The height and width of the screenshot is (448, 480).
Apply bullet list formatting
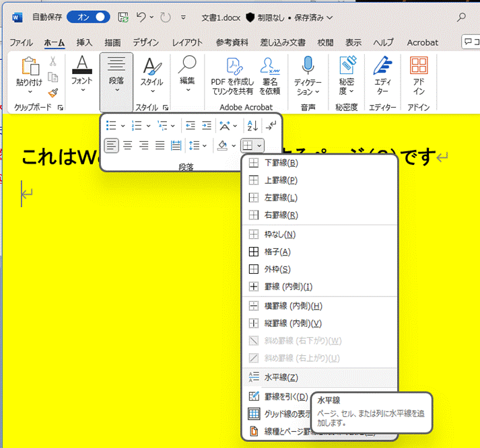(111, 126)
